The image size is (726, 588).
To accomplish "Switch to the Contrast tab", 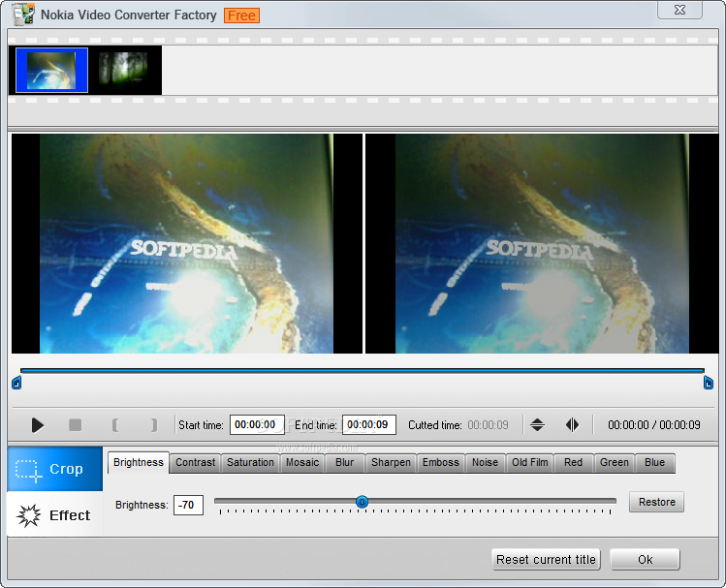I will [x=196, y=463].
